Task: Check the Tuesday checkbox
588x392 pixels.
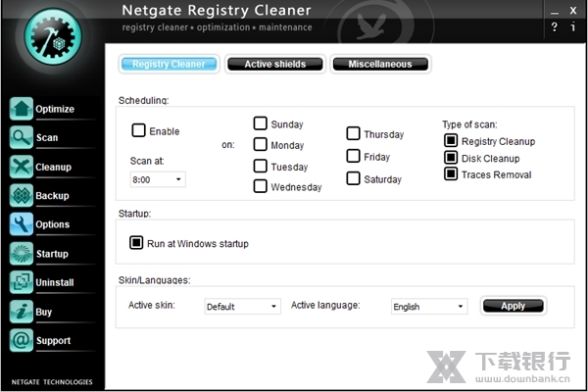Action: (261, 166)
